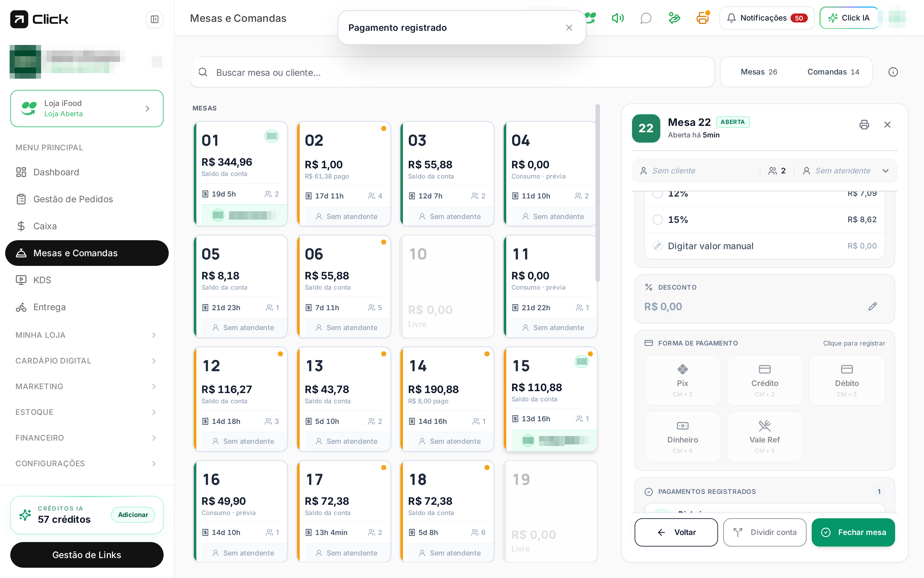Go to Caixa menu item
Screen dimensions: 924x578
[x=87, y=226]
